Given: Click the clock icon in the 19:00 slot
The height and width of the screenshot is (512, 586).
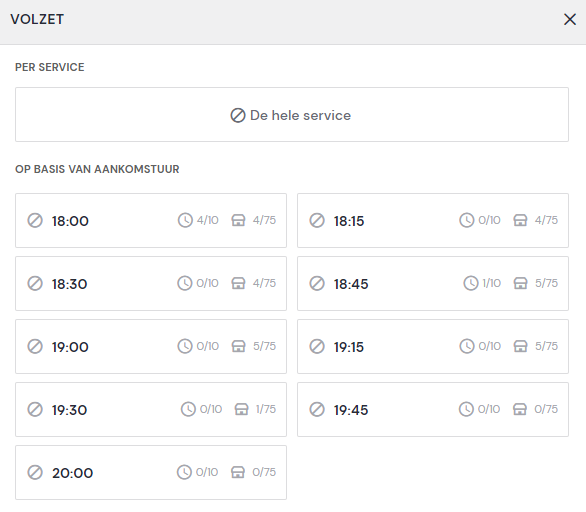Looking at the screenshot, I should coord(185,346).
